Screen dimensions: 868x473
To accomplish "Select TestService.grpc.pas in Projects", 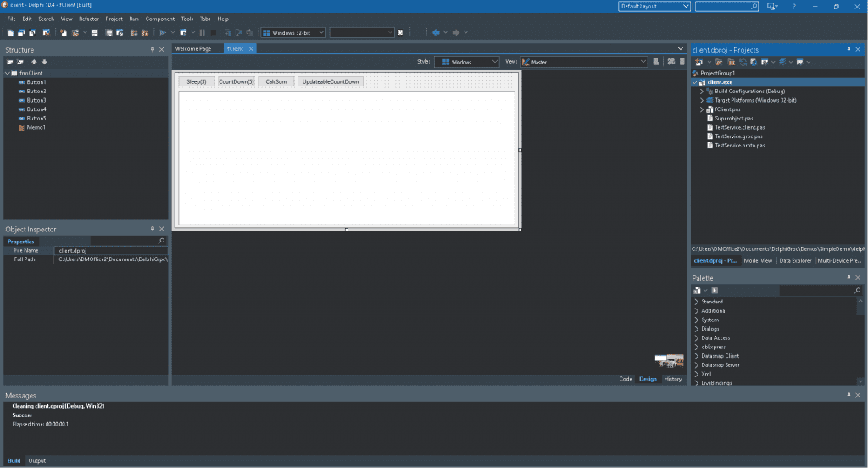I will coord(738,136).
